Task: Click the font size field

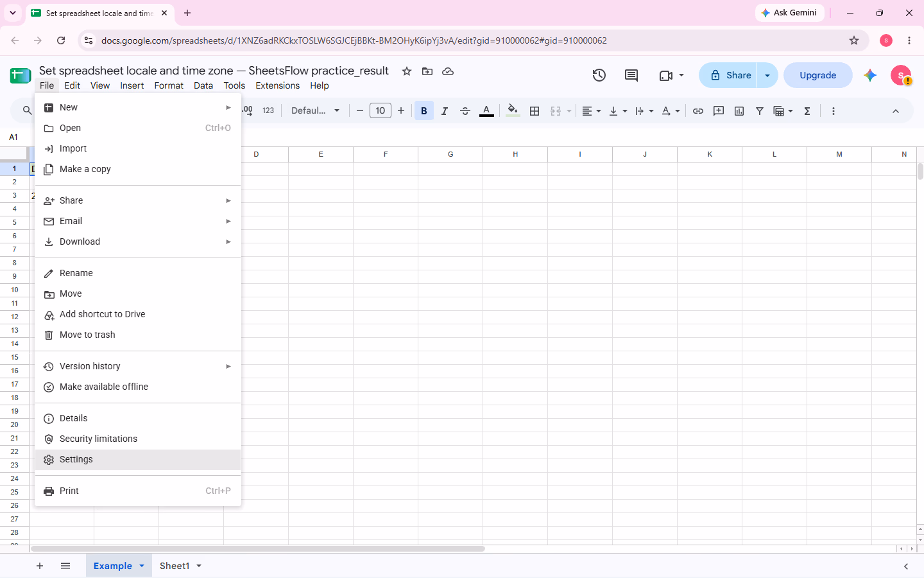Action: coord(381,111)
